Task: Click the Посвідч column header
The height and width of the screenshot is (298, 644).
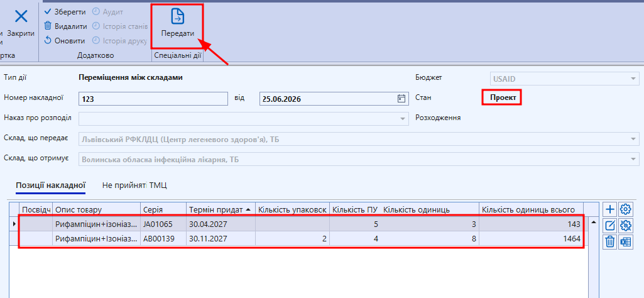Action: coord(36,209)
